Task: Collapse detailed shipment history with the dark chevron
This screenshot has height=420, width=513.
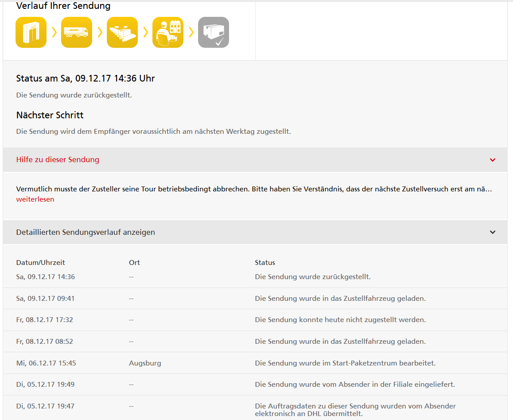Action: pyautogui.click(x=493, y=232)
